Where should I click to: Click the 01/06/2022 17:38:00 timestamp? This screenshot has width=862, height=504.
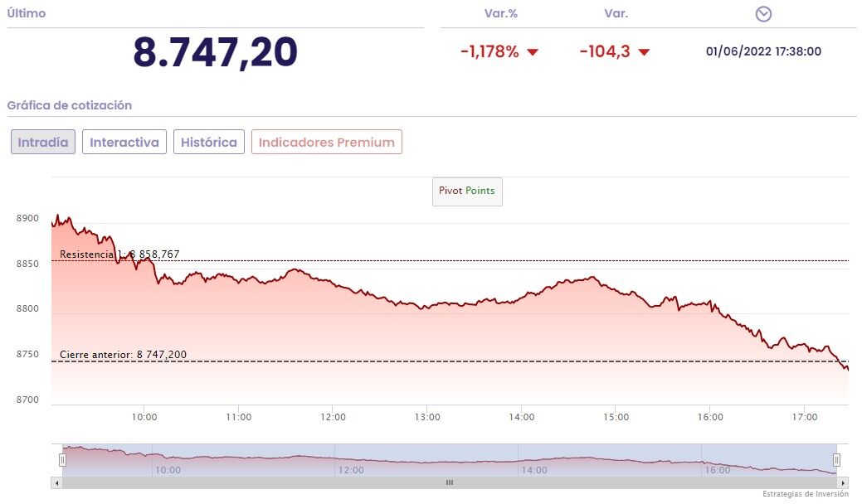coord(763,51)
